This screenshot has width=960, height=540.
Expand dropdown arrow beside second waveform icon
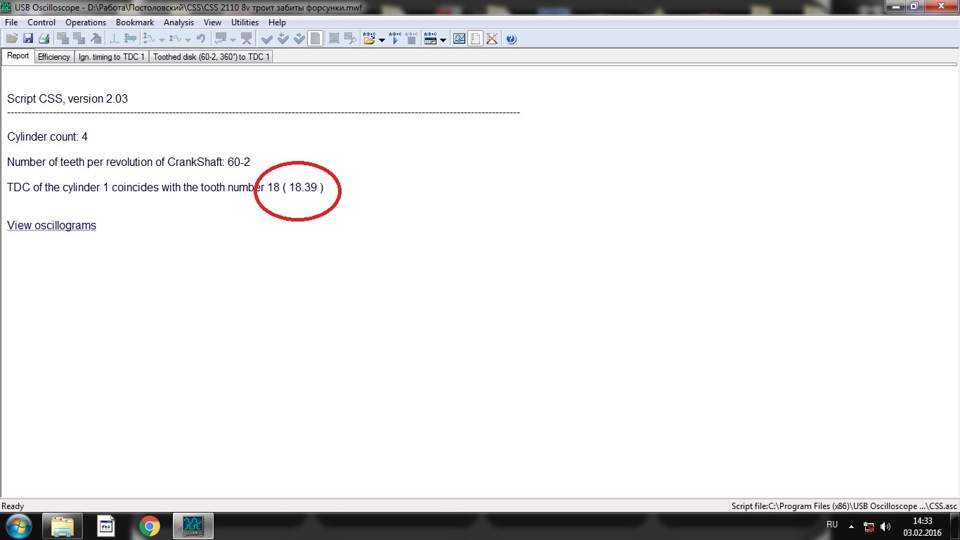pos(188,40)
